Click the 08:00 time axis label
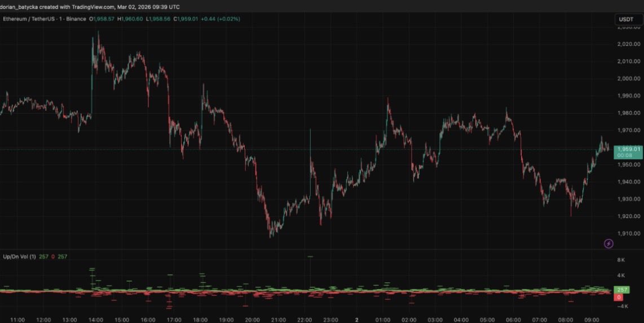This screenshot has height=323, width=644. coord(566,320)
